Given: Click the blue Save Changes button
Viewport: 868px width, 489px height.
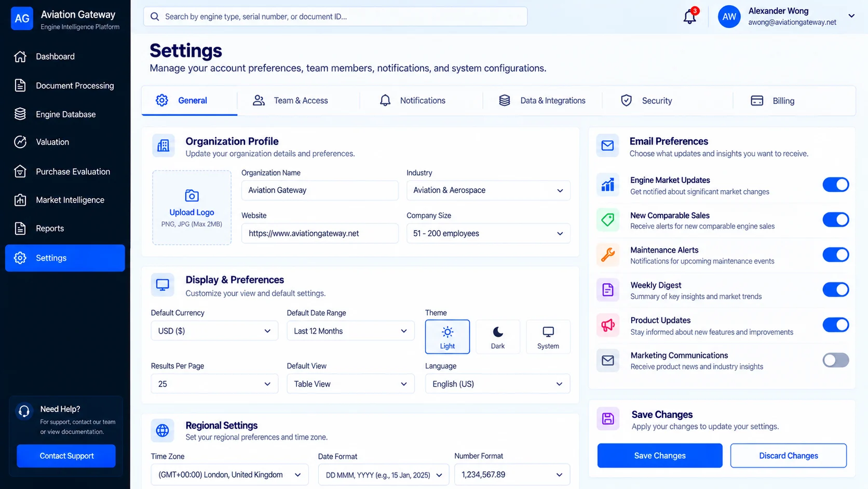Looking at the screenshot, I should click(x=660, y=456).
